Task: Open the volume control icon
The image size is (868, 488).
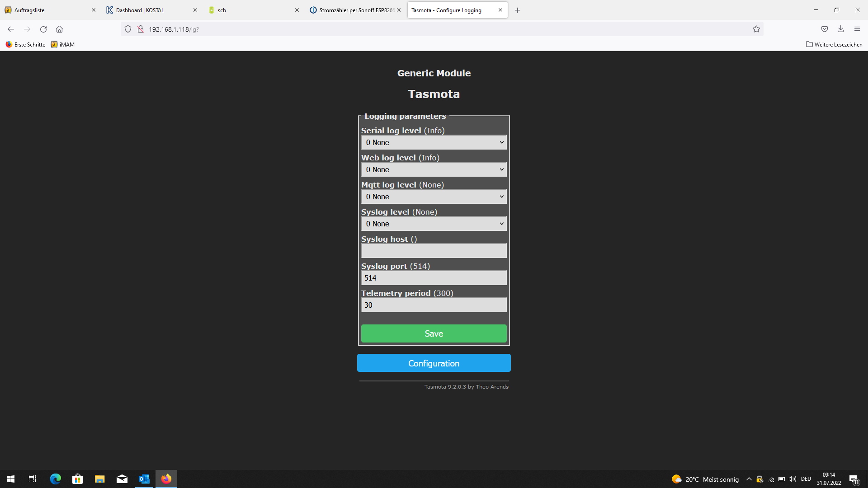Action: (793, 479)
